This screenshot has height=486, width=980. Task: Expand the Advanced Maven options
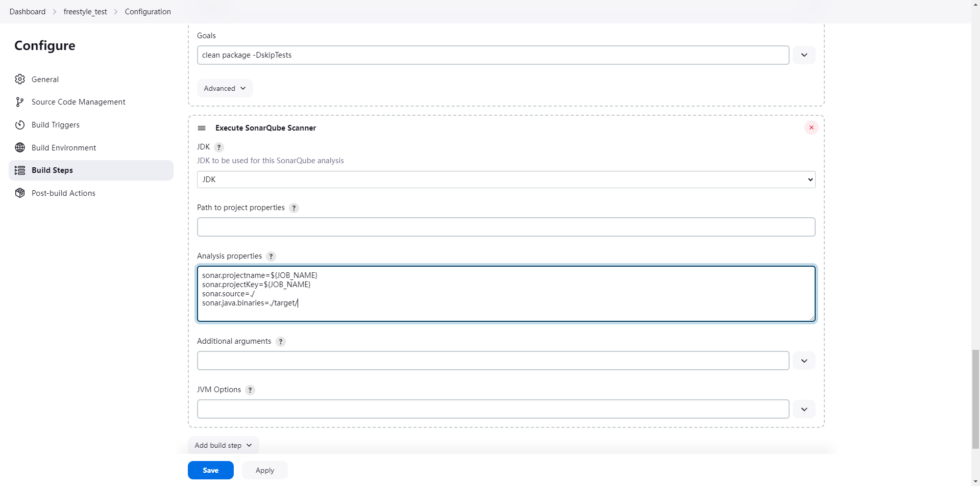(x=225, y=88)
